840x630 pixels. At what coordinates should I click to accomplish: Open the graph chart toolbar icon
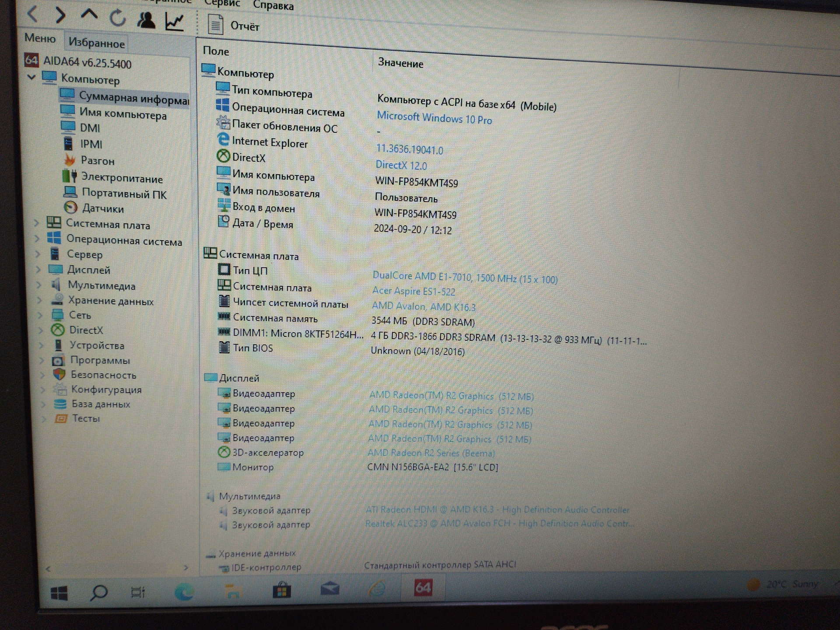[x=174, y=21]
